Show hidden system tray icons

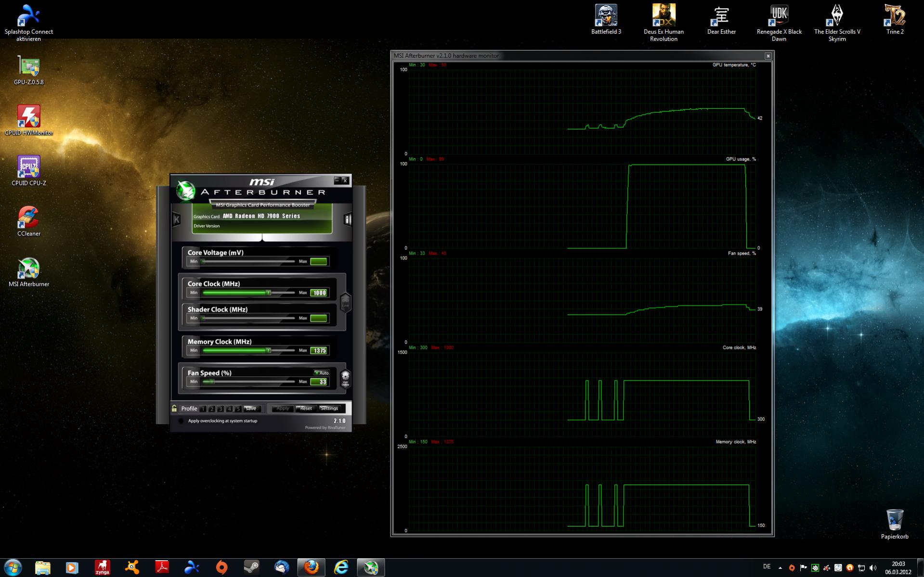(780, 568)
